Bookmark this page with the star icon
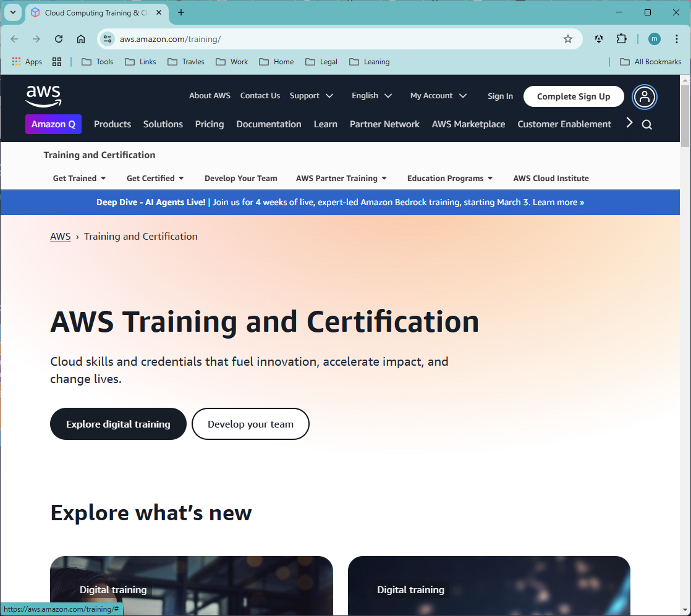This screenshot has width=691, height=616. tap(568, 39)
